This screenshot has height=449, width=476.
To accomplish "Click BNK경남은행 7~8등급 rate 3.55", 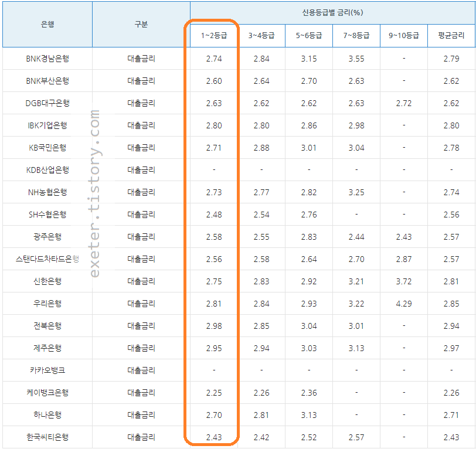I will click(x=356, y=59).
